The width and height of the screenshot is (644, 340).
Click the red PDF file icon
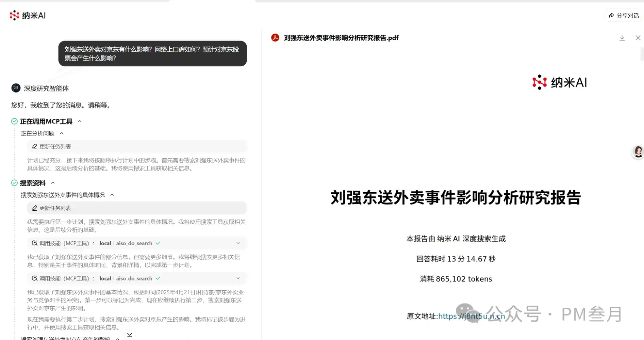point(275,38)
